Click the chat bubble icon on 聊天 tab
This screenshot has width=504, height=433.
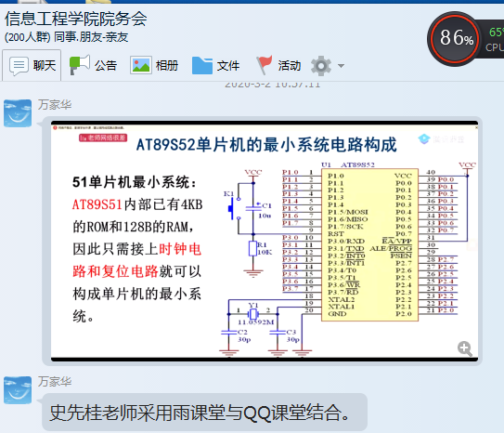19,66
